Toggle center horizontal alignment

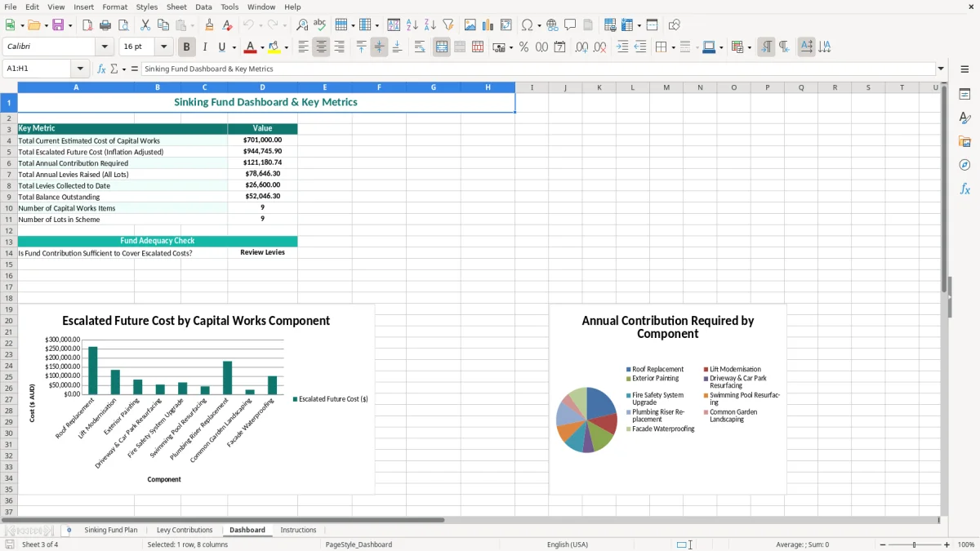tap(321, 47)
